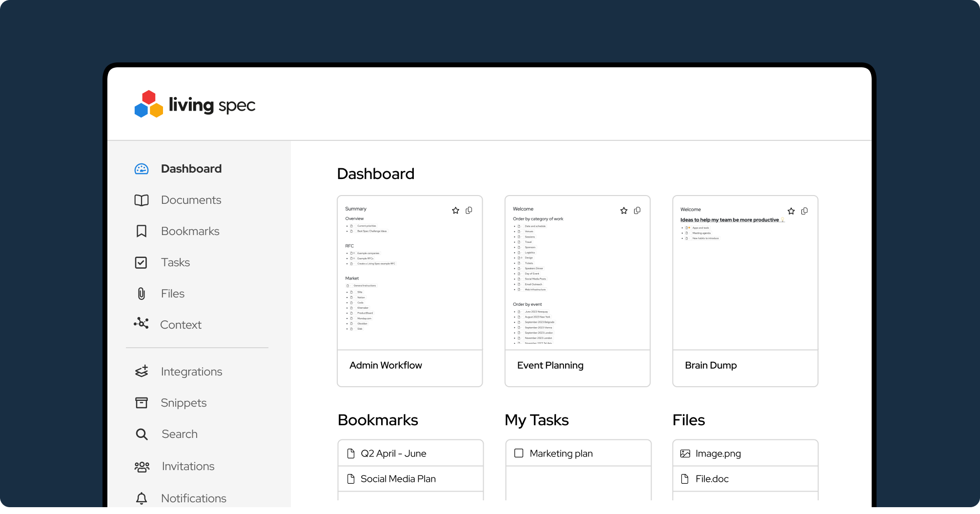Select Tasks from the sidebar
This screenshot has width=980, height=514.
(175, 262)
